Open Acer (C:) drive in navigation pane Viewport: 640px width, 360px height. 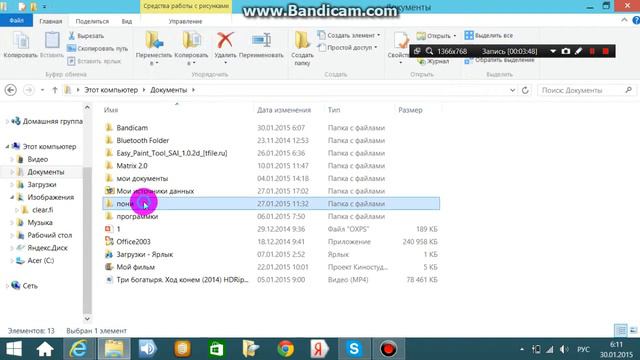point(40,260)
